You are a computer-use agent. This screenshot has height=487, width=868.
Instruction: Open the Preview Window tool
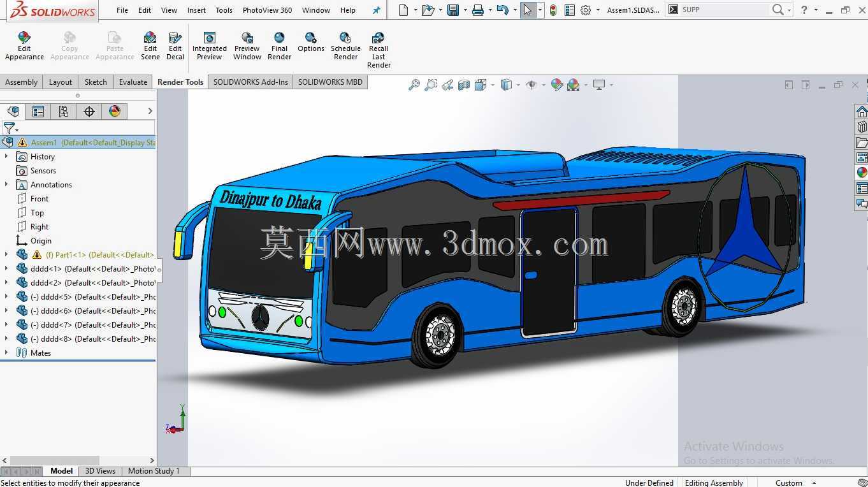pos(247,47)
